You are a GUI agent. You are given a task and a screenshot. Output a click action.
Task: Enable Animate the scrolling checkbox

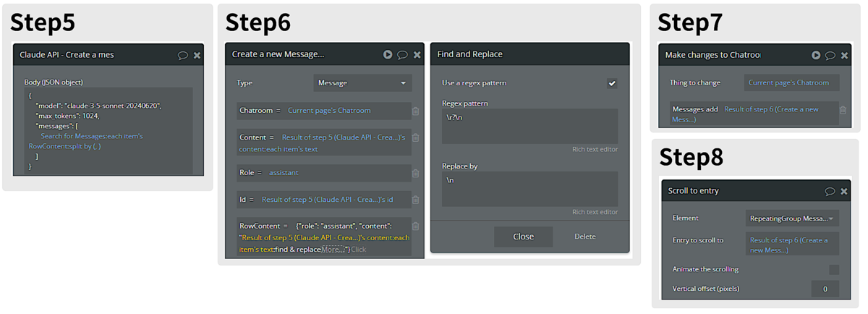834,269
